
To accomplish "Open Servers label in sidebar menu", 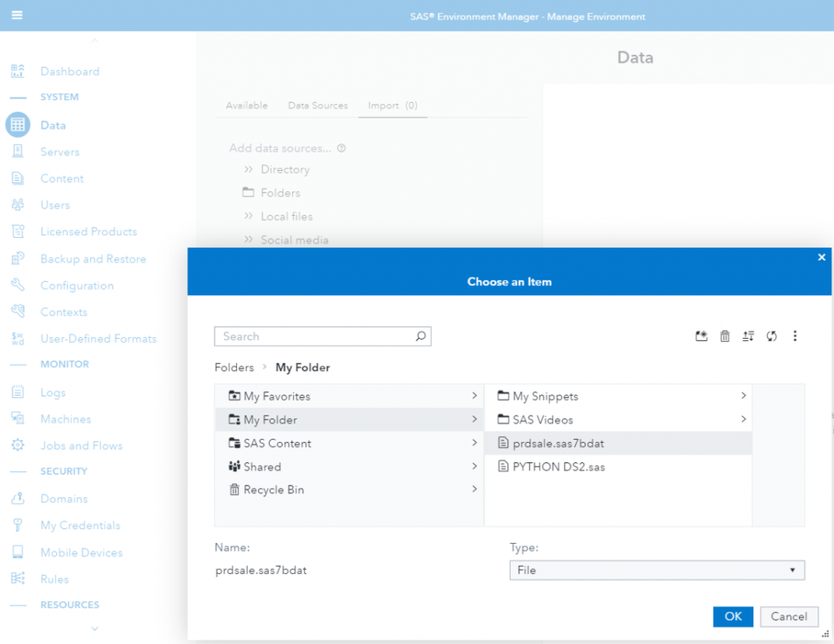I will point(59,152).
